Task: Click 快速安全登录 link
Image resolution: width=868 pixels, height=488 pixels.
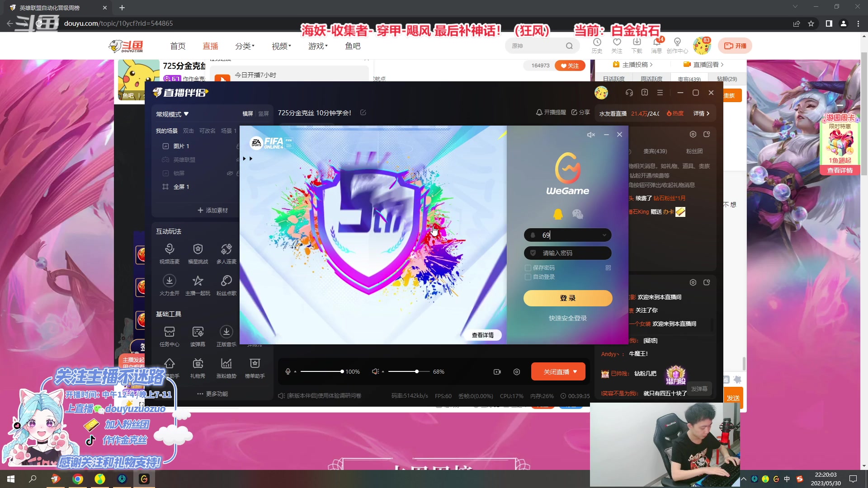Action: [568, 318]
